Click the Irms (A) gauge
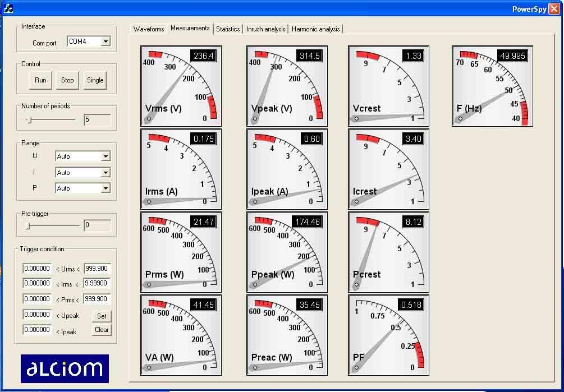 (x=181, y=169)
